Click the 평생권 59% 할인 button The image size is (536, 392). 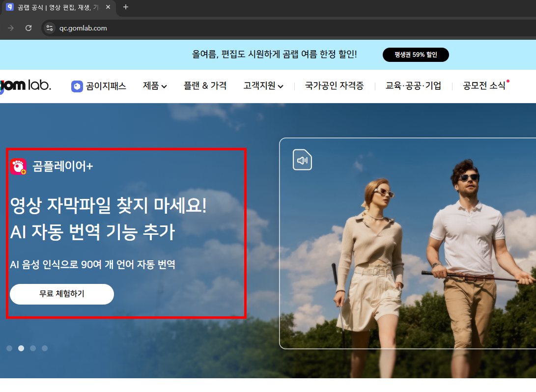pos(416,55)
